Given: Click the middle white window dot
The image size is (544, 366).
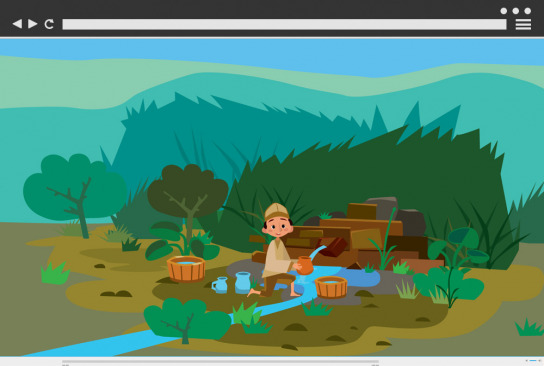Looking at the screenshot, I should pos(516,11).
